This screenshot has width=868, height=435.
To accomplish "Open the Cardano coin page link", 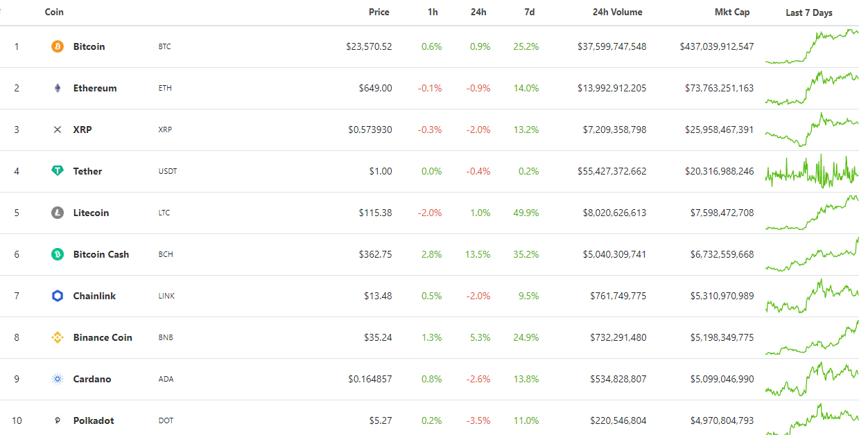I will pos(92,379).
